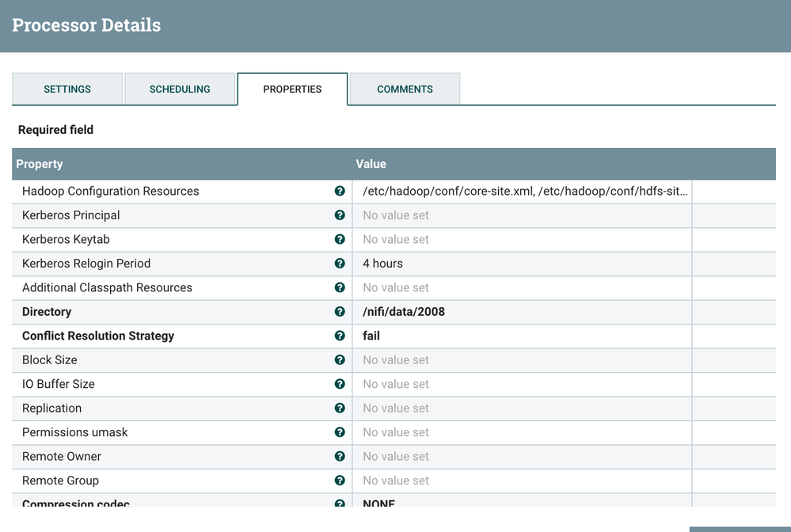
Task: Click 'Kerberos Relogin Period' property name
Action: click(86, 263)
